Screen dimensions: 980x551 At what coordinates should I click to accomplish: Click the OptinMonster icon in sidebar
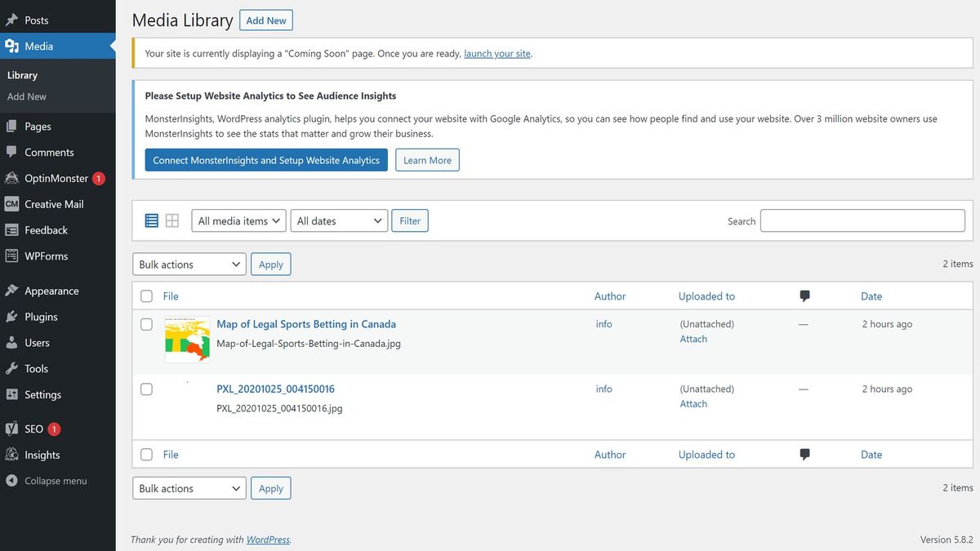tap(11, 178)
